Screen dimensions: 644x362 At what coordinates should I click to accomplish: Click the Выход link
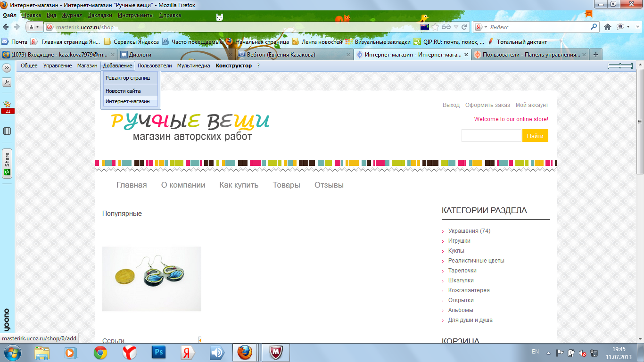[x=451, y=105]
